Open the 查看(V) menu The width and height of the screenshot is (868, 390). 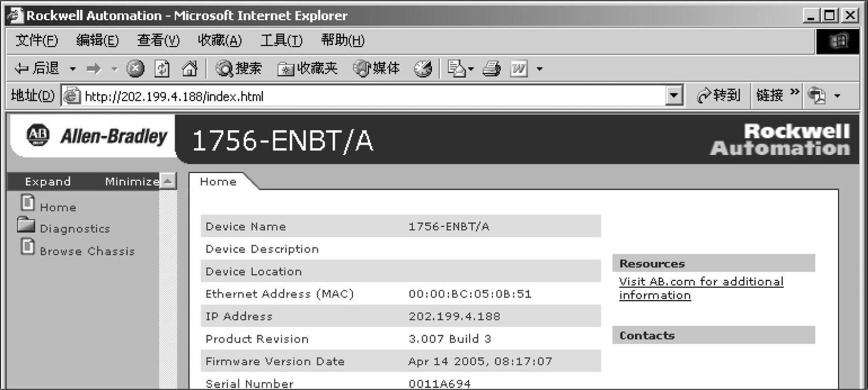pos(158,40)
